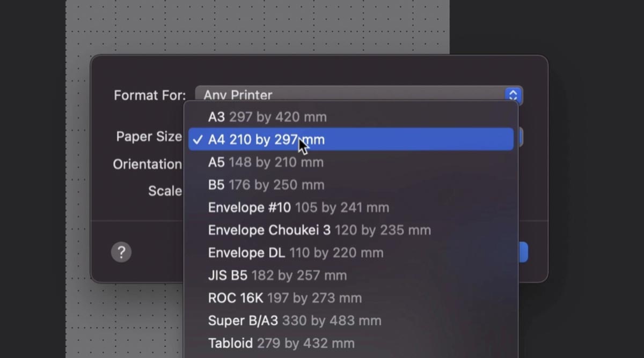Screen dimensions: 644x358
Task: Select Envelope Choukei 3 from list
Action: point(319,230)
